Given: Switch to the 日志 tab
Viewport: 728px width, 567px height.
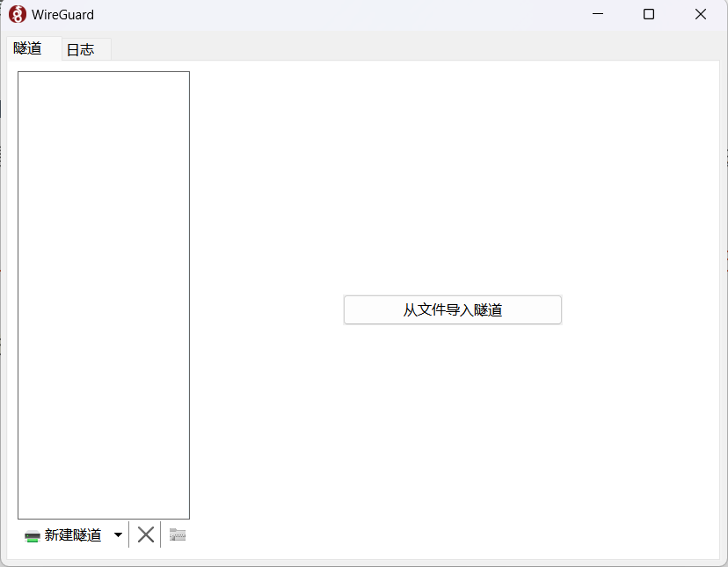Looking at the screenshot, I should click(86, 50).
